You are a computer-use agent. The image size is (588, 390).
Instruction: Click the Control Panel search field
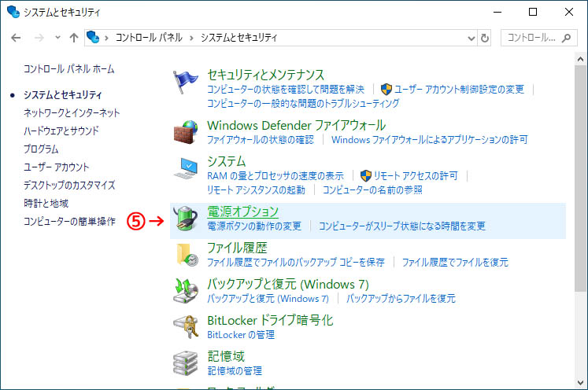pyautogui.click(x=539, y=38)
